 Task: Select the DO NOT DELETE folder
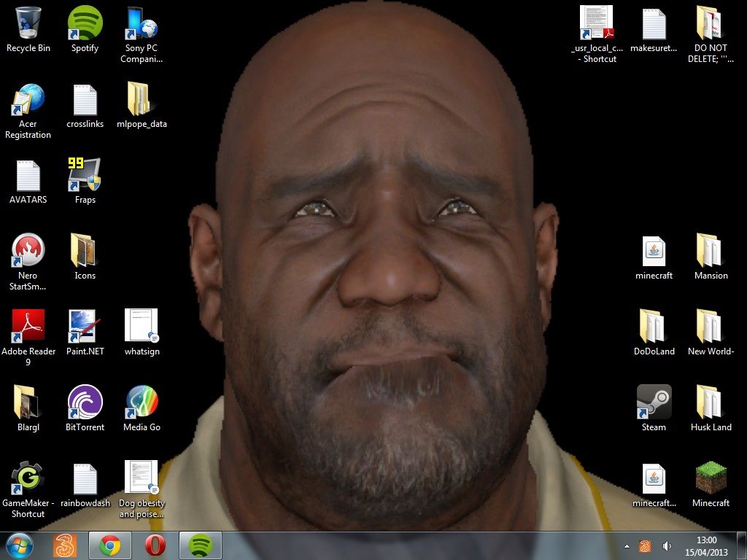click(x=711, y=35)
